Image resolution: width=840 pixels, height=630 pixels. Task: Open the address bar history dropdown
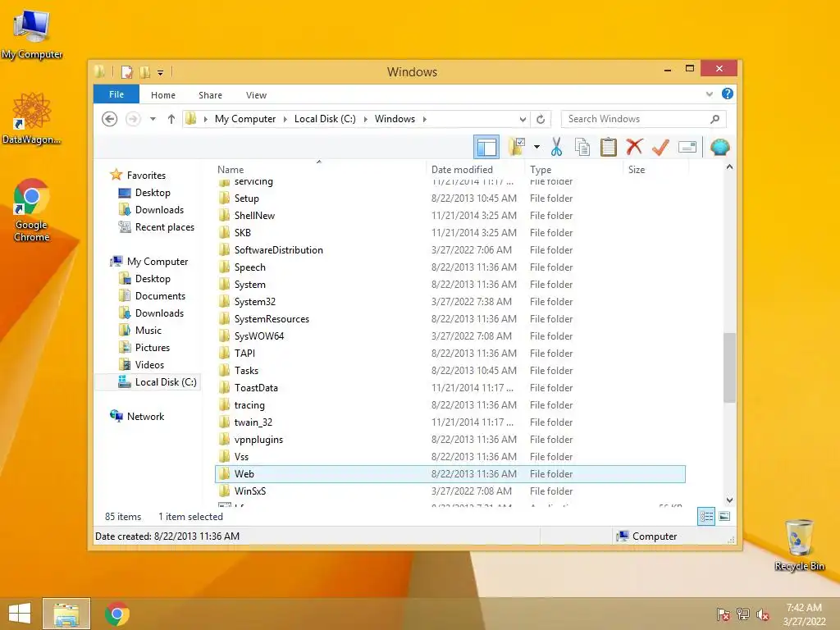click(x=523, y=119)
